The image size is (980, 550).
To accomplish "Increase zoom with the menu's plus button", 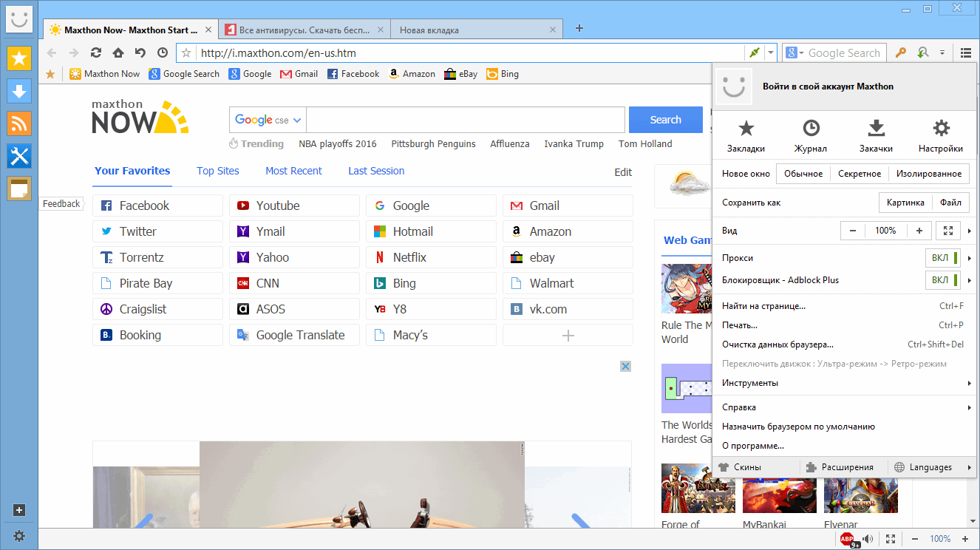I will [919, 231].
